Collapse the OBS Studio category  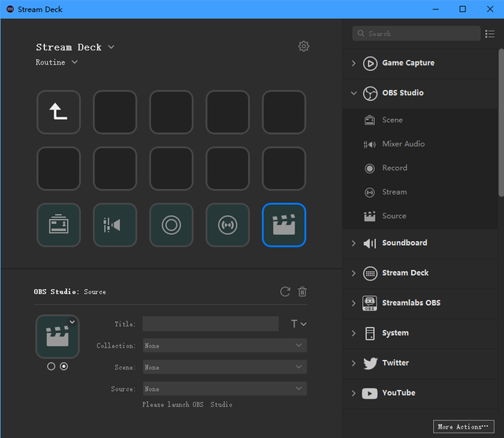354,93
